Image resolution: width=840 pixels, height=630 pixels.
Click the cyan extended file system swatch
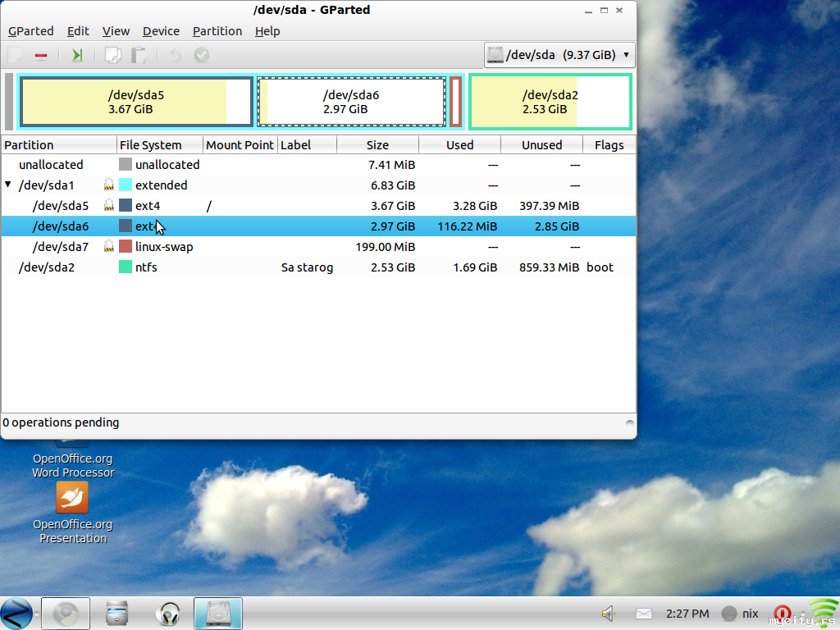pos(126,185)
